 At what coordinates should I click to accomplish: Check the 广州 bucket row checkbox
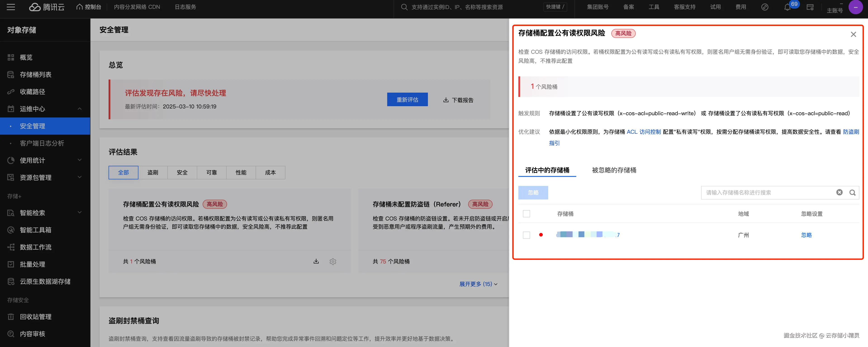point(526,235)
